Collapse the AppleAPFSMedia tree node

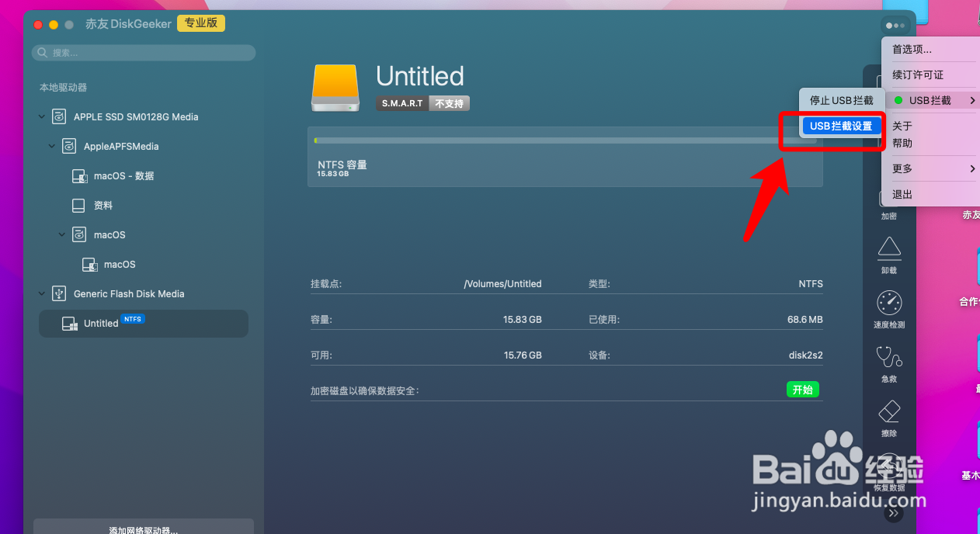click(52, 147)
